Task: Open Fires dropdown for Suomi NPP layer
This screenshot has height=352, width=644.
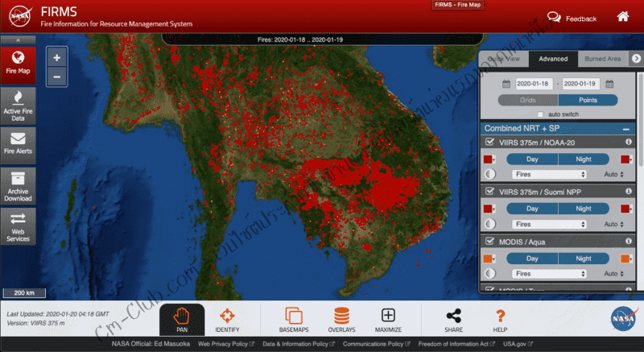Action: tap(550, 224)
